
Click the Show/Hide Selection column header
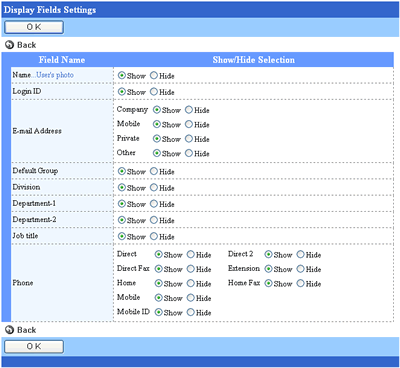pyautogui.click(x=254, y=60)
